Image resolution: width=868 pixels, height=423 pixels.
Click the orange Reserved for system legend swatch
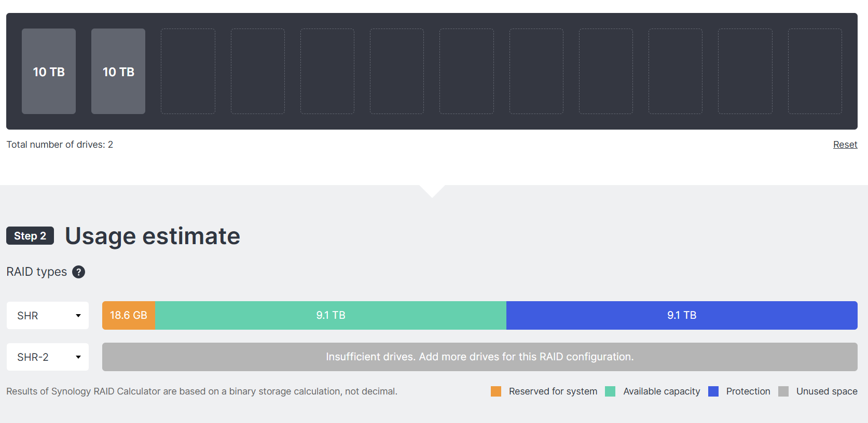(x=496, y=391)
